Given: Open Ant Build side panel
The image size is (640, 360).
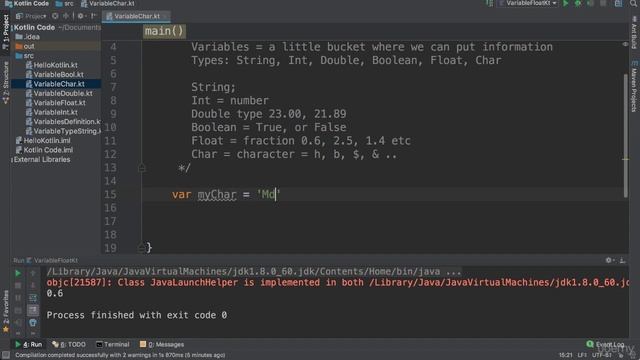Looking at the screenshot, I should (x=634, y=33).
